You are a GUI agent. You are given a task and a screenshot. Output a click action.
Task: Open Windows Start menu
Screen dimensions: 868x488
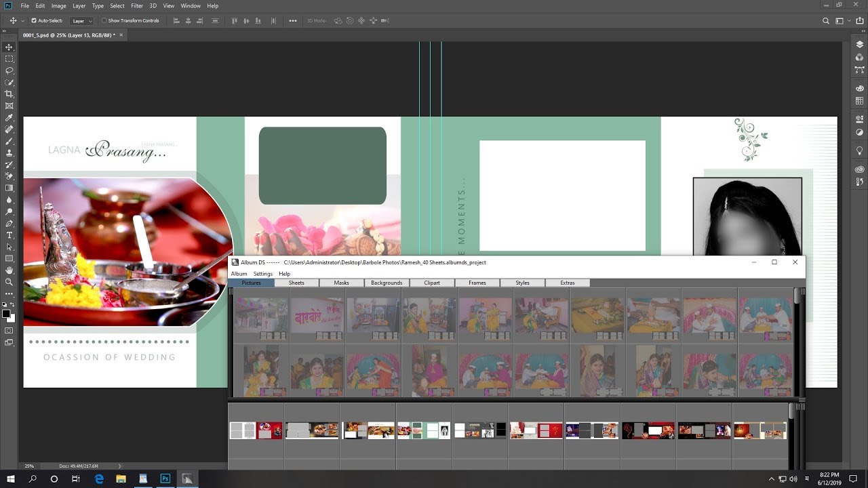click(11, 479)
